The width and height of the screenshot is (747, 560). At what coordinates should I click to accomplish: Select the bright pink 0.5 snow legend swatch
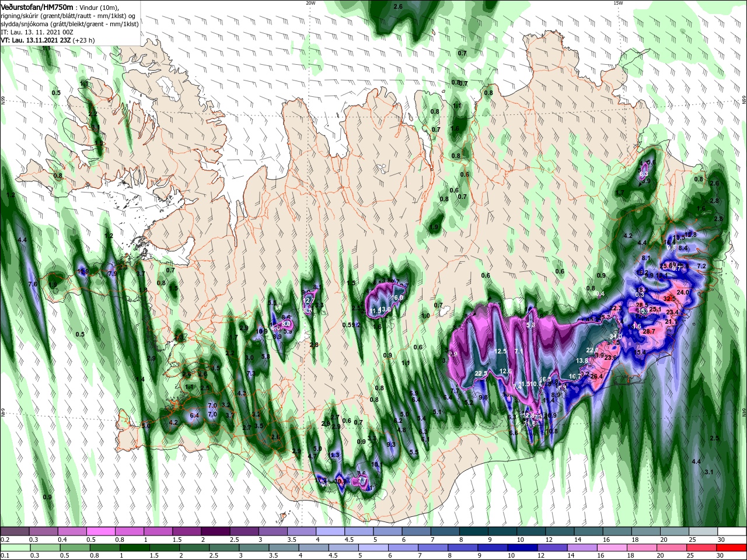click(100, 531)
